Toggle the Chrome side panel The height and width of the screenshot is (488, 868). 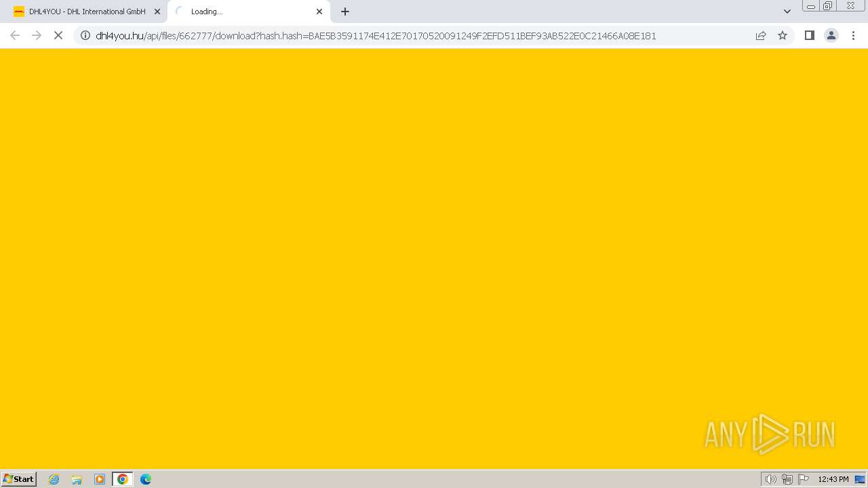810,36
